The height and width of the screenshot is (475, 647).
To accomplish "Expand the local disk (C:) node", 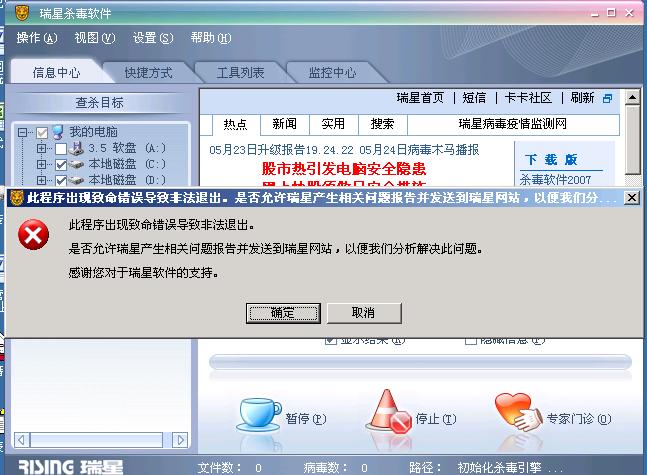I will coord(41,164).
